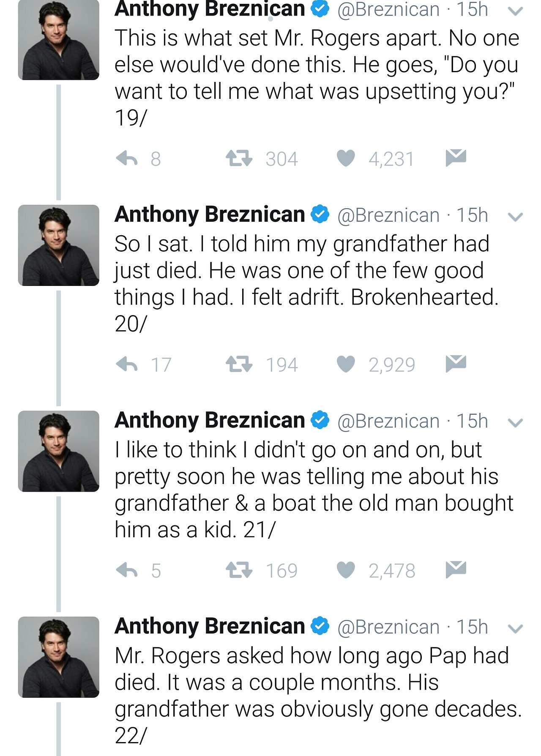Retweet the 'Do you want to tell me' tweet
The image size is (541, 756).
(239, 159)
